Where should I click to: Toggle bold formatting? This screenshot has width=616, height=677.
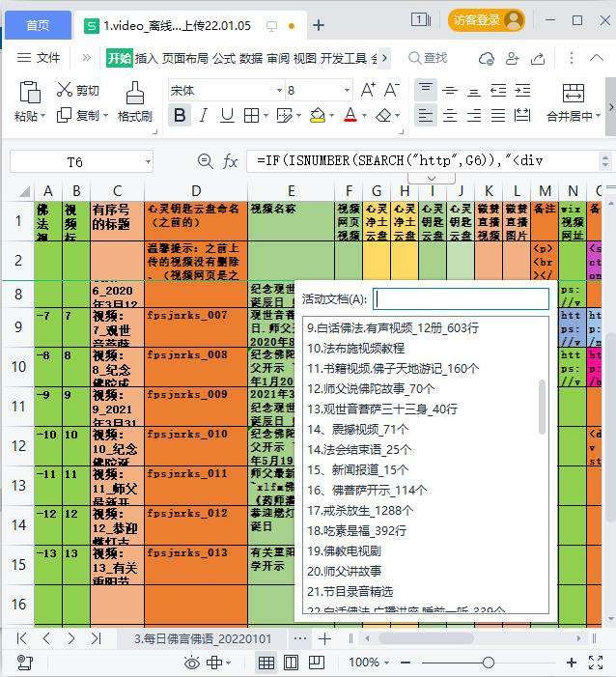point(180,115)
